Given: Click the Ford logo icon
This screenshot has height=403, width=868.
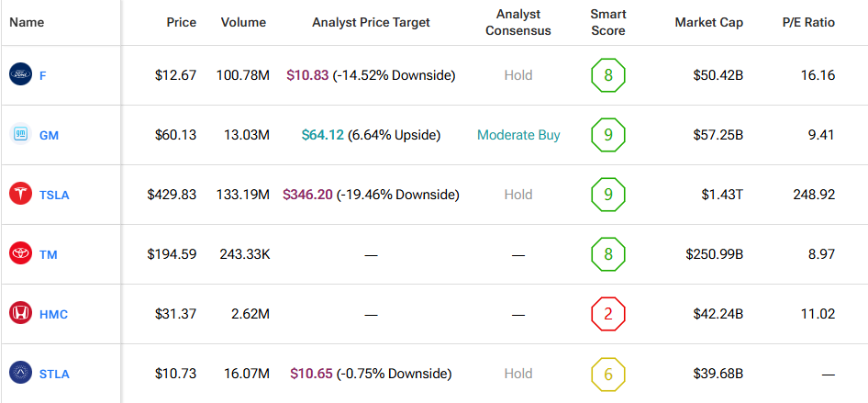Looking at the screenshot, I should [20, 75].
